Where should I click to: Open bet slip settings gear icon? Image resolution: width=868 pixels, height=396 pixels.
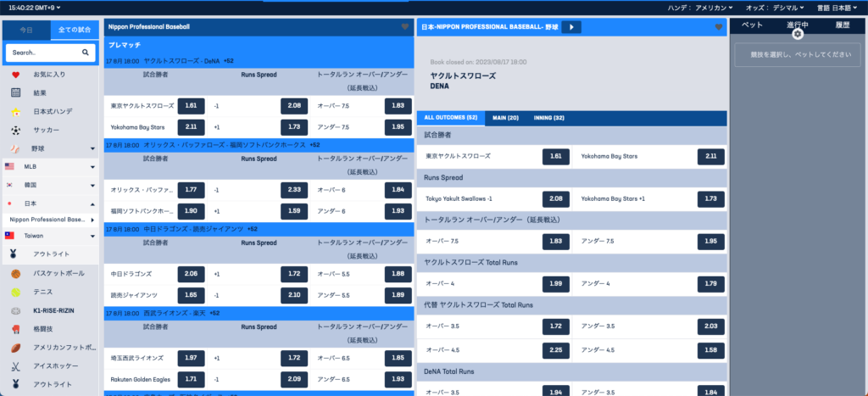click(x=797, y=34)
